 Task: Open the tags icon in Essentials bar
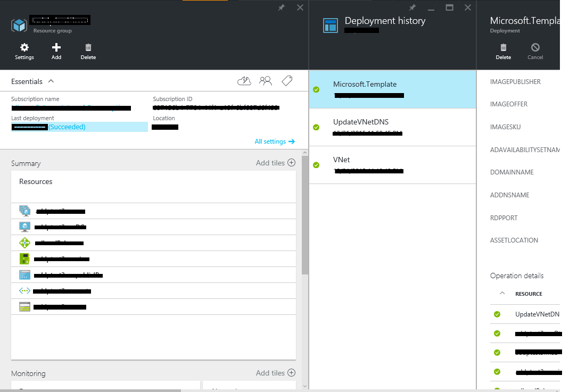tap(287, 80)
